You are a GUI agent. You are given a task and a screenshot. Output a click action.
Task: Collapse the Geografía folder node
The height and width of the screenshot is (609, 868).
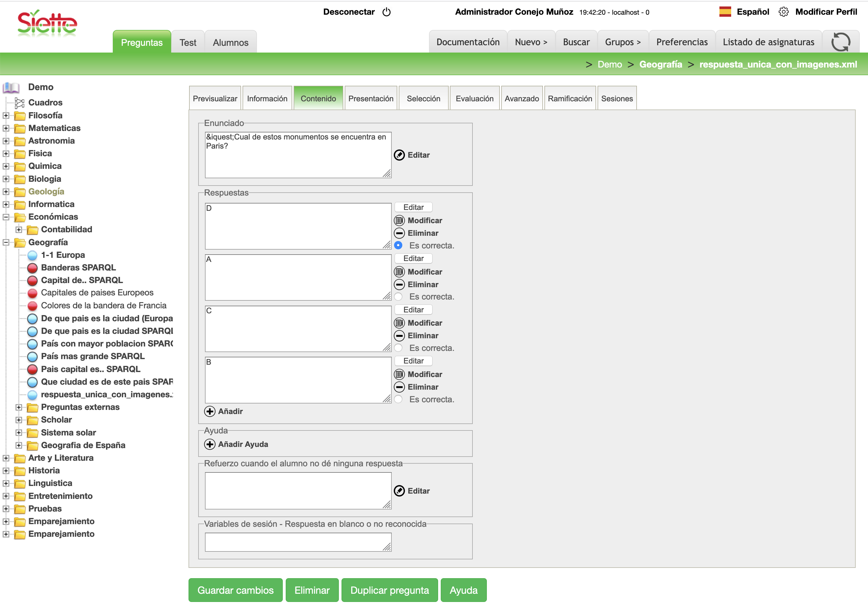[x=6, y=242]
